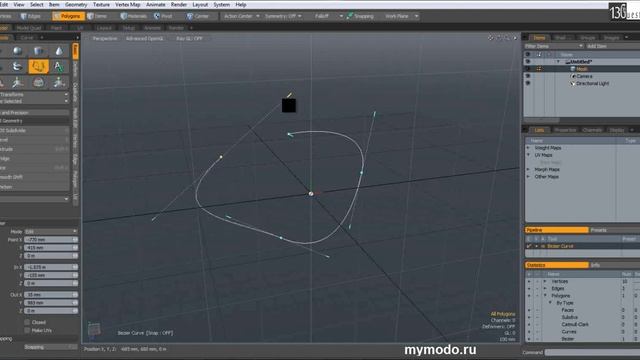Select the highlighted Bezier Curve tool icon
The width and height of the screenshot is (640, 360).
[x=39, y=67]
